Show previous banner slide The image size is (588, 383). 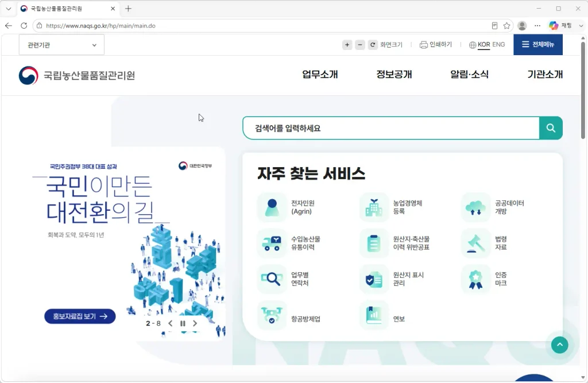[170, 323]
